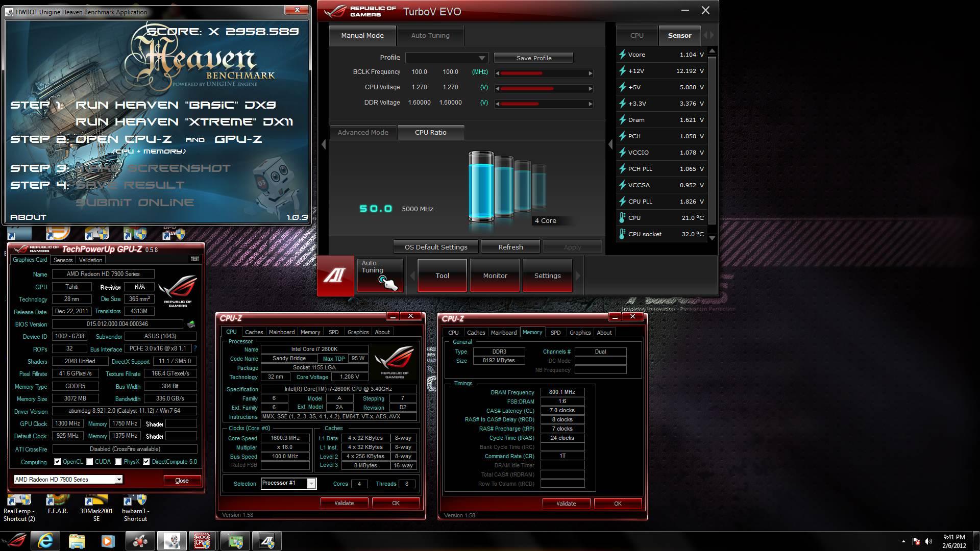The width and height of the screenshot is (980, 551).
Task: Switch to Heaven benchmark robot taskbar icon
Action: pyautogui.click(x=171, y=541)
